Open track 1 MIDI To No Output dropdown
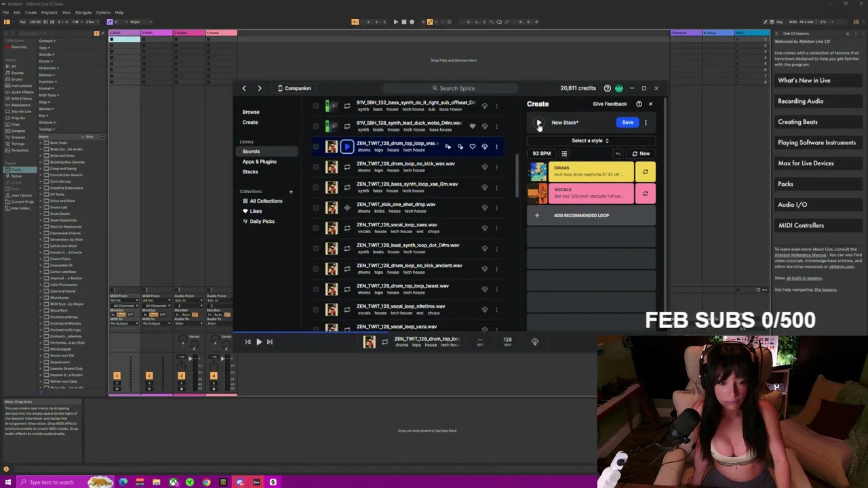The height and width of the screenshot is (488, 868). pyautogui.click(x=124, y=323)
